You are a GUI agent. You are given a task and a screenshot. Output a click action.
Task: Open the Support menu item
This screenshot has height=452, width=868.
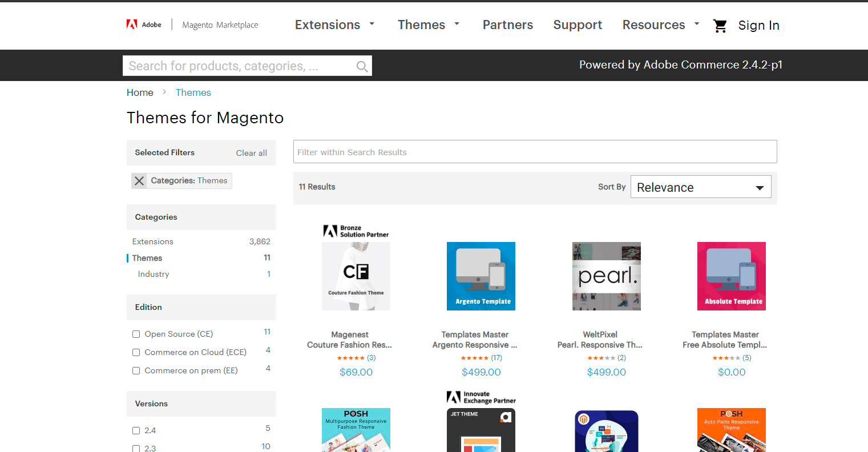point(577,25)
